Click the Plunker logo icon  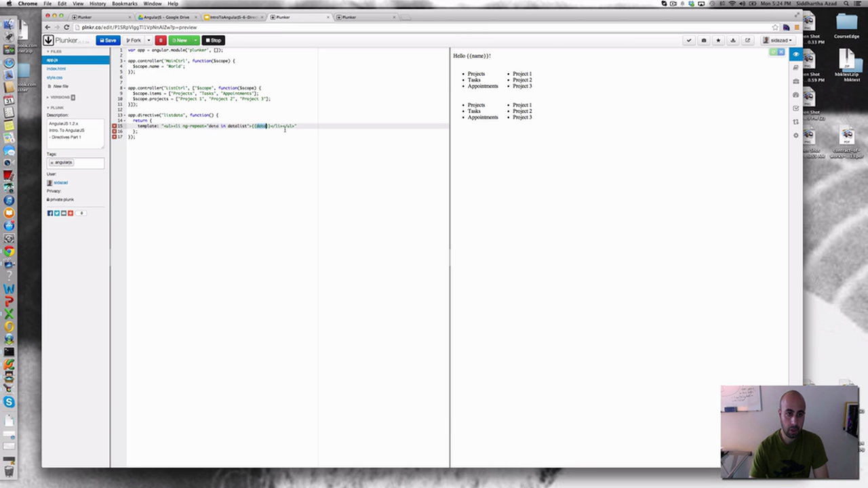tap(49, 40)
